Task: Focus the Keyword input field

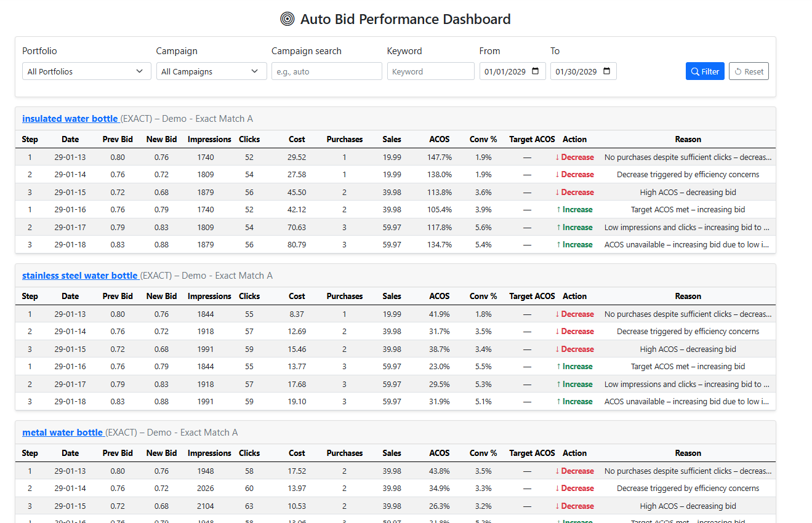Action: coord(430,71)
